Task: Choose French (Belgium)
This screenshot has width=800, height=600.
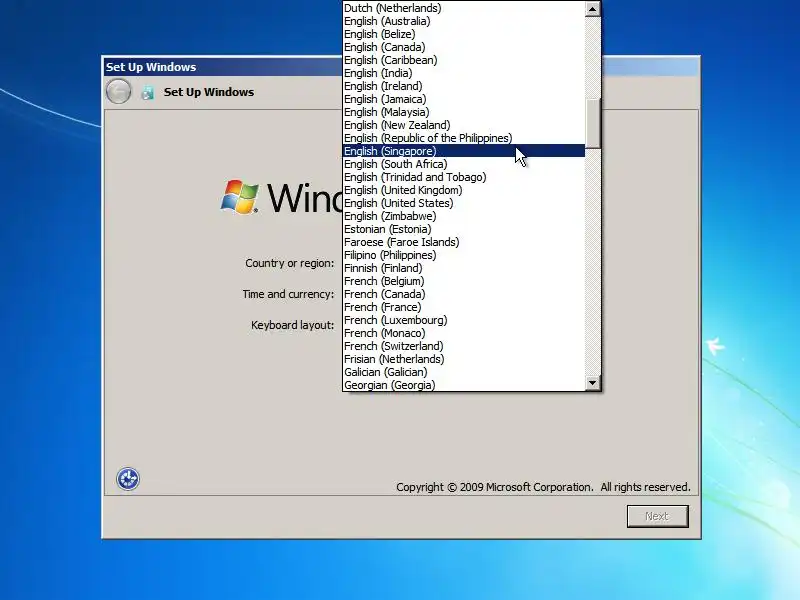Action: pyautogui.click(x=463, y=281)
